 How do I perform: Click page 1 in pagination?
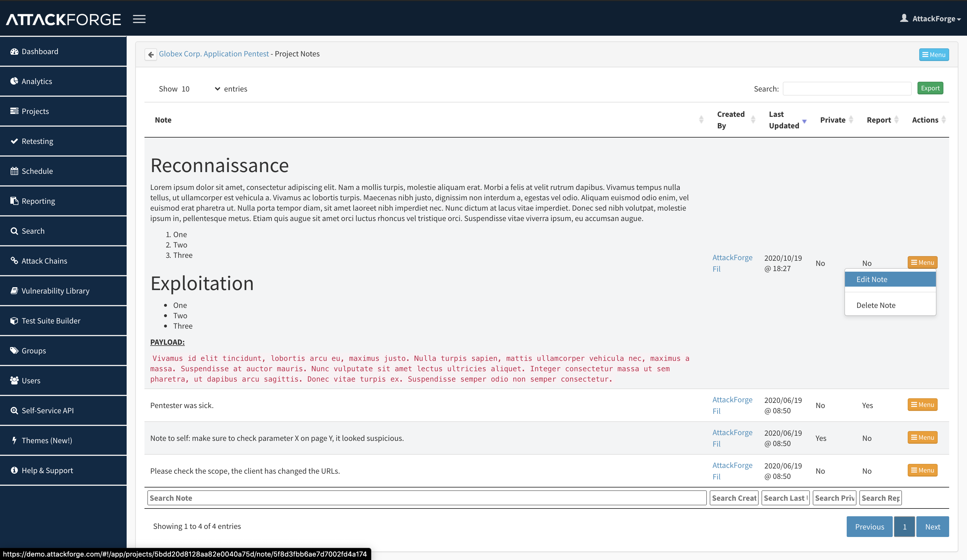pos(905,527)
